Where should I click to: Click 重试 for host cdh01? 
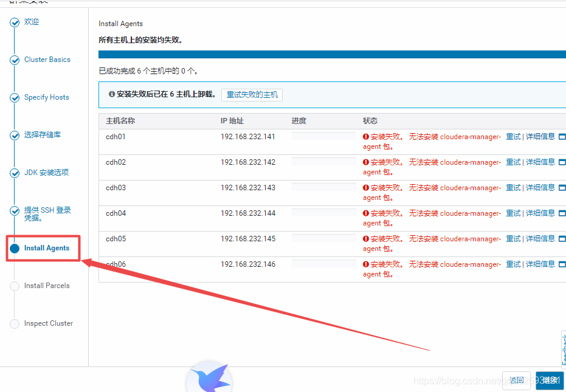click(x=513, y=137)
